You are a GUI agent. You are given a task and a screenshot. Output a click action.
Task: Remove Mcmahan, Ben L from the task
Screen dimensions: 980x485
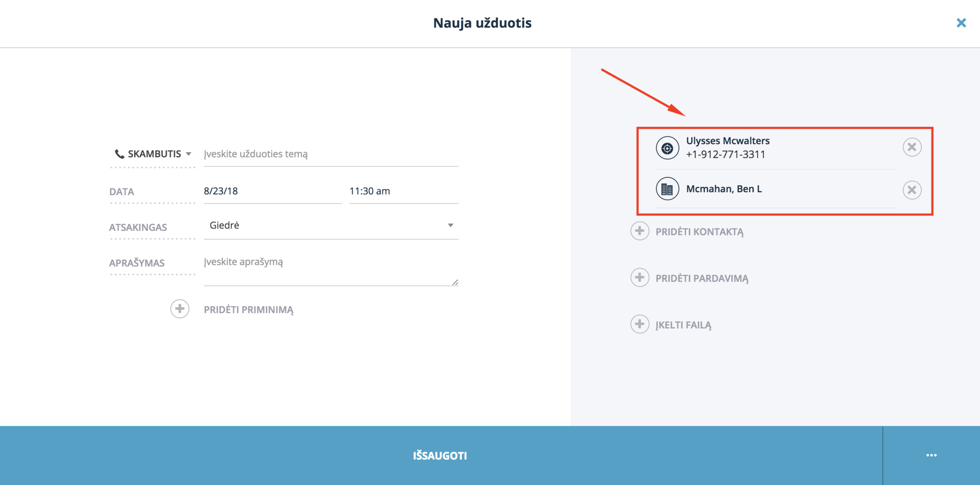[912, 190]
